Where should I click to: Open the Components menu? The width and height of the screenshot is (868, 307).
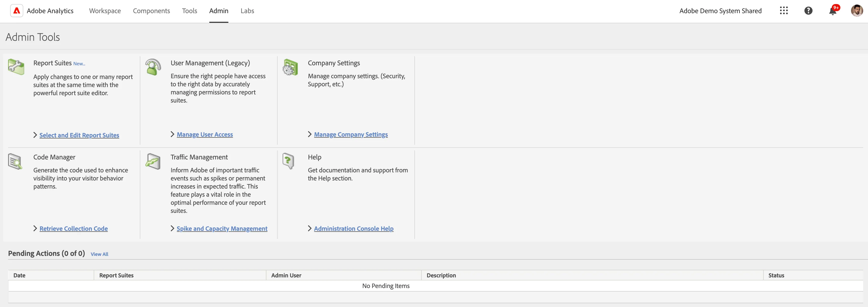[x=151, y=11]
